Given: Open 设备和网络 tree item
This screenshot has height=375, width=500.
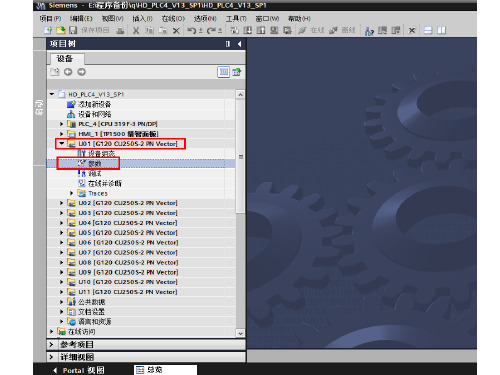Looking at the screenshot, I should (x=95, y=114).
